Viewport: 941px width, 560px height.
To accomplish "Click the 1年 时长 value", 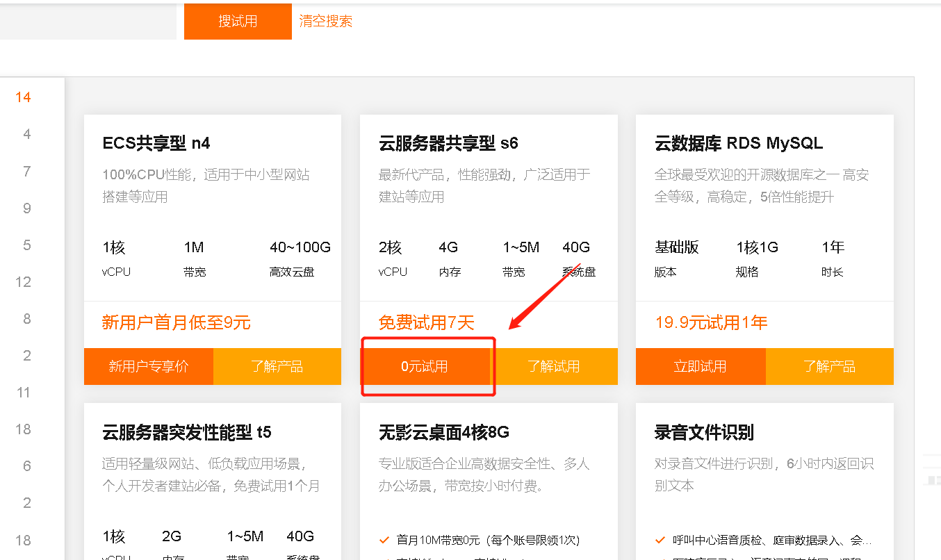I will (833, 247).
